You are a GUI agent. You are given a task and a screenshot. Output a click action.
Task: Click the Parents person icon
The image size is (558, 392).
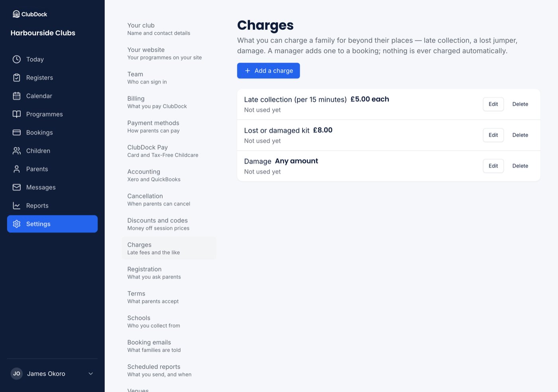coord(16,169)
